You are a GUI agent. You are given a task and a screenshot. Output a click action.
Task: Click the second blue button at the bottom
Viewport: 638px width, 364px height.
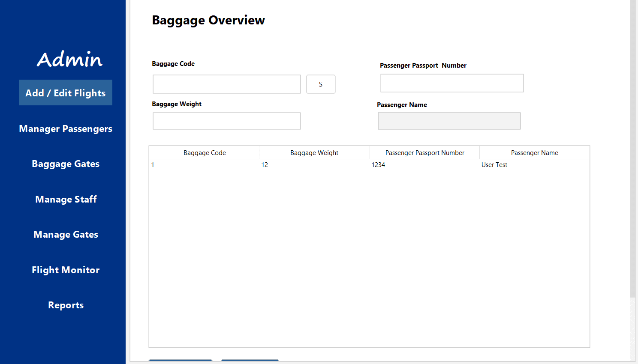point(250,362)
